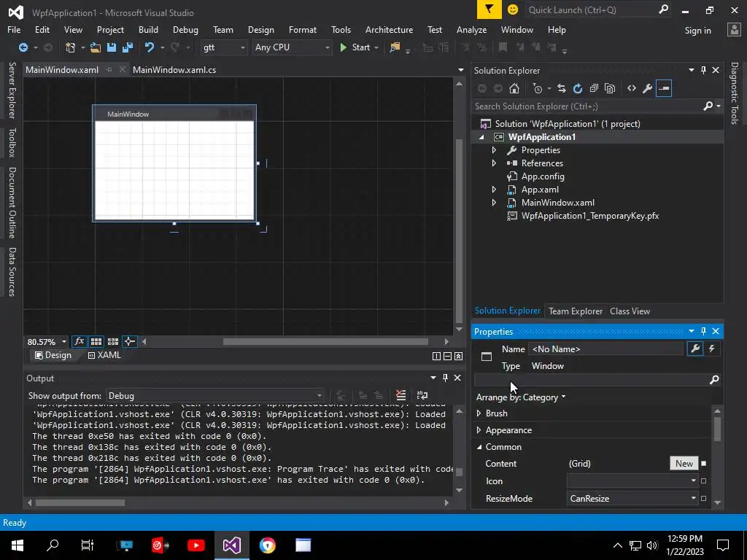
Task: Open the Server Explorer side tab
Action: pyautogui.click(x=12, y=90)
